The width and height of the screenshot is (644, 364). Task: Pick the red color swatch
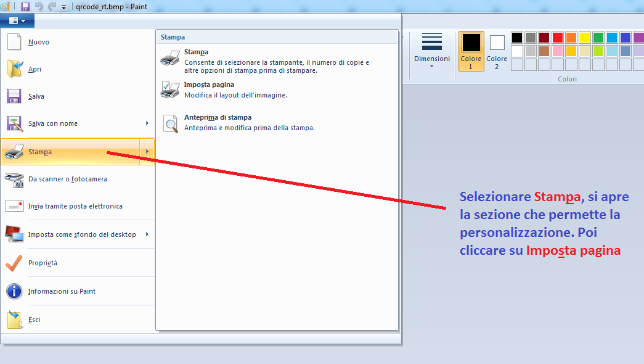(558, 38)
